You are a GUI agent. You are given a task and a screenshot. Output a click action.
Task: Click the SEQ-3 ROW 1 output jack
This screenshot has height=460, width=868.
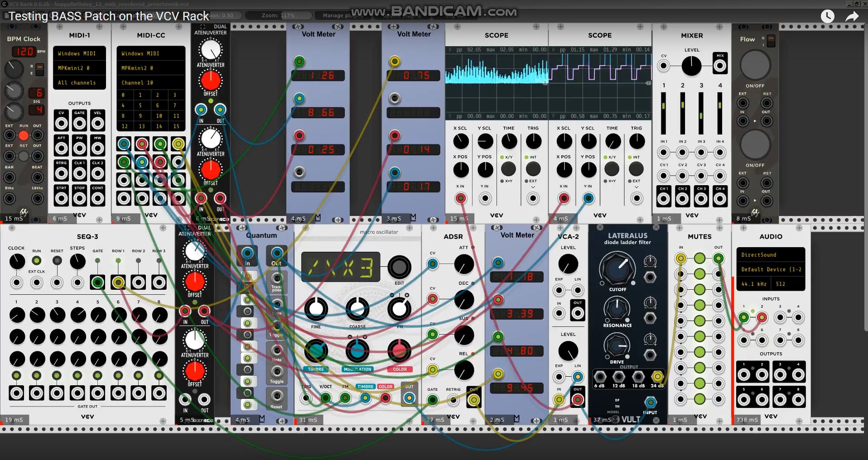118,283
